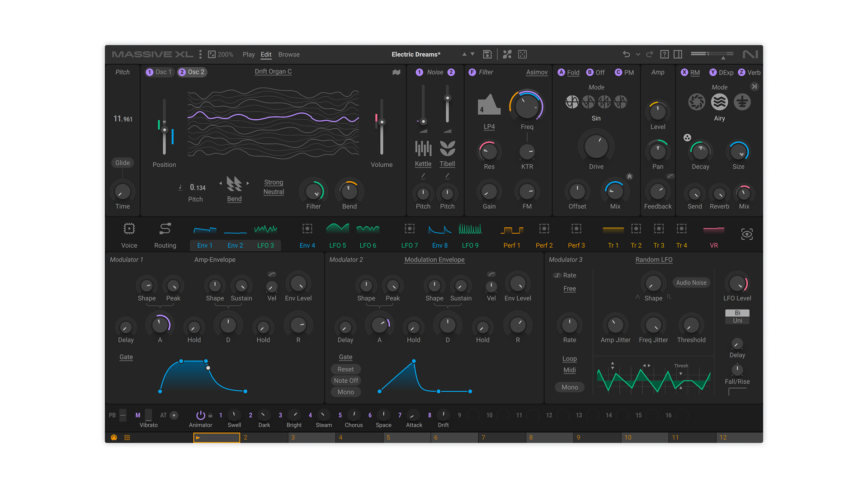This screenshot has width=868, height=488.
Task: Click the redo arrow icon
Action: (x=650, y=54)
